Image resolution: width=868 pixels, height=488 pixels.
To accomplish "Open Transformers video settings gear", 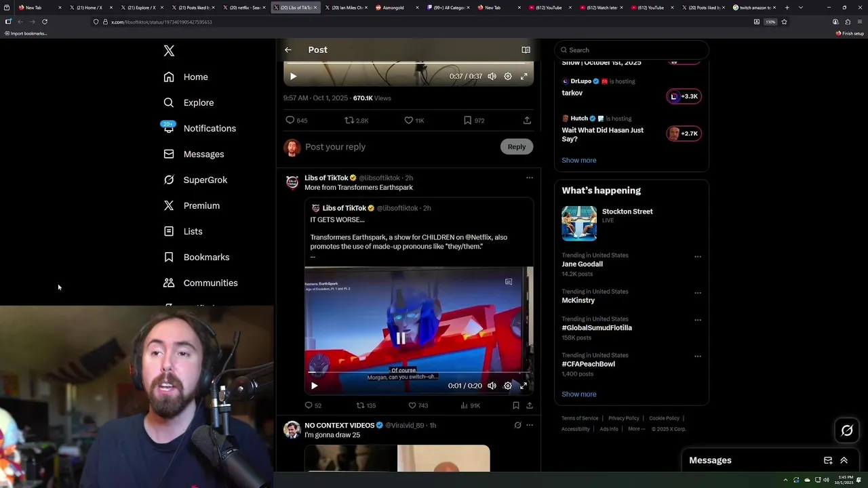I will point(508,386).
